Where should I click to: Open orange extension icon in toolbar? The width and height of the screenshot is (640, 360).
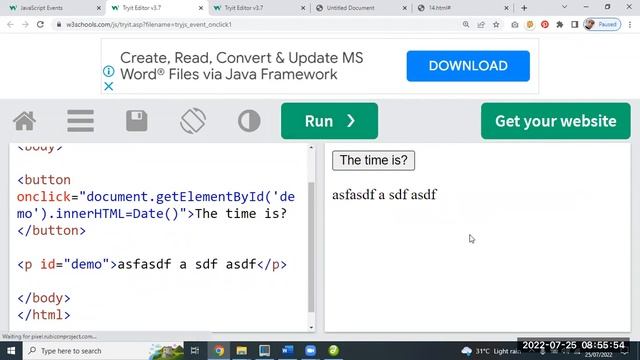coord(530,24)
